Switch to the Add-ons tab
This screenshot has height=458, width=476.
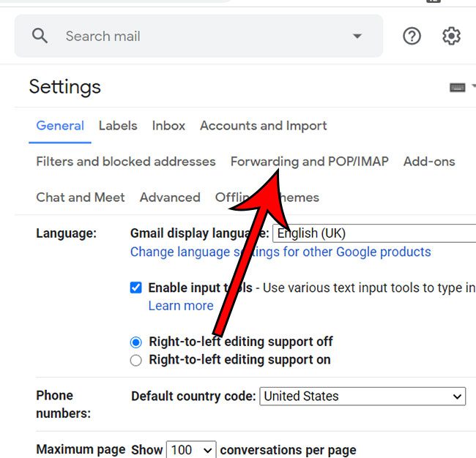tap(429, 161)
